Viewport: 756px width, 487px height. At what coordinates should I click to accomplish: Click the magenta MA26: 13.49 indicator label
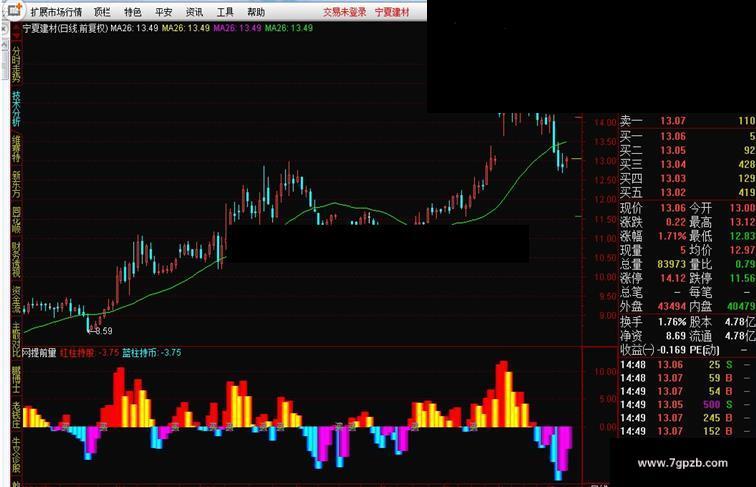pyautogui.click(x=237, y=28)
